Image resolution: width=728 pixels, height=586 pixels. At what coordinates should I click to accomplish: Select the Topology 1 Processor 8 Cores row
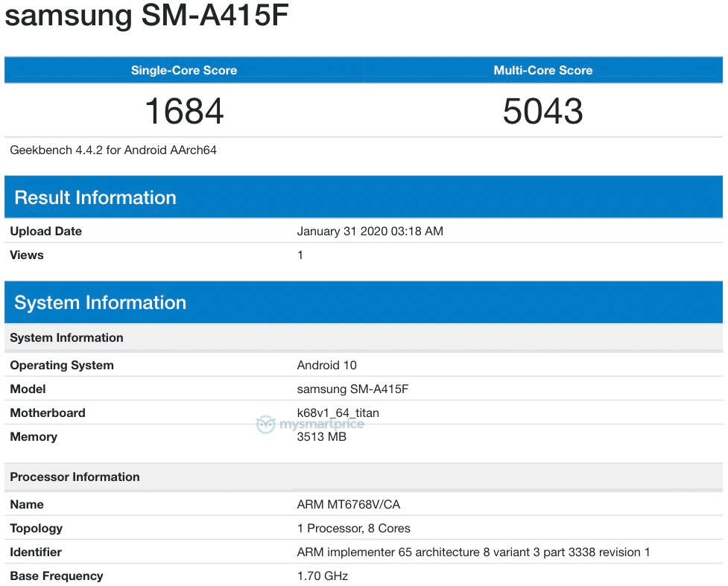coord(354,528)
